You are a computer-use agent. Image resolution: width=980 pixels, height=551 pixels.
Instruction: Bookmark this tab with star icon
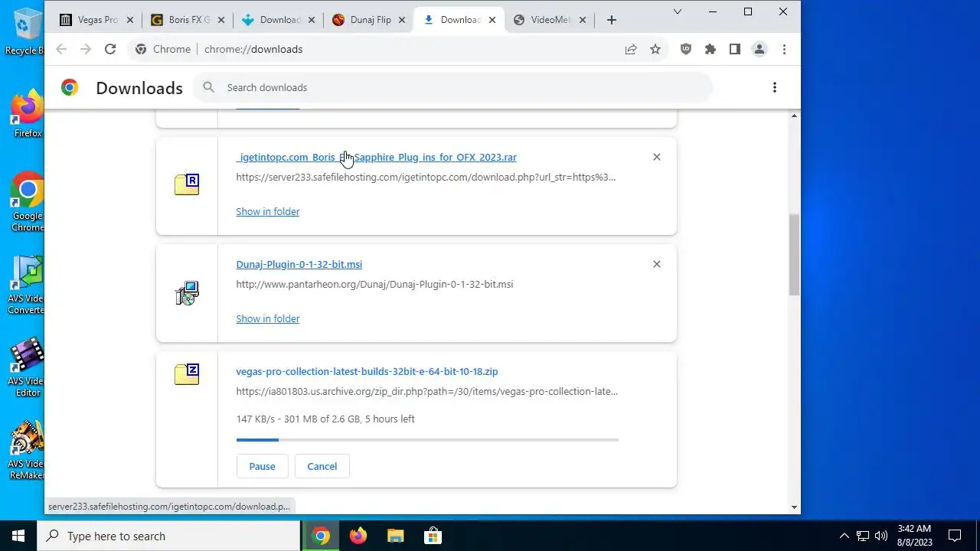[x=655, y=49]
